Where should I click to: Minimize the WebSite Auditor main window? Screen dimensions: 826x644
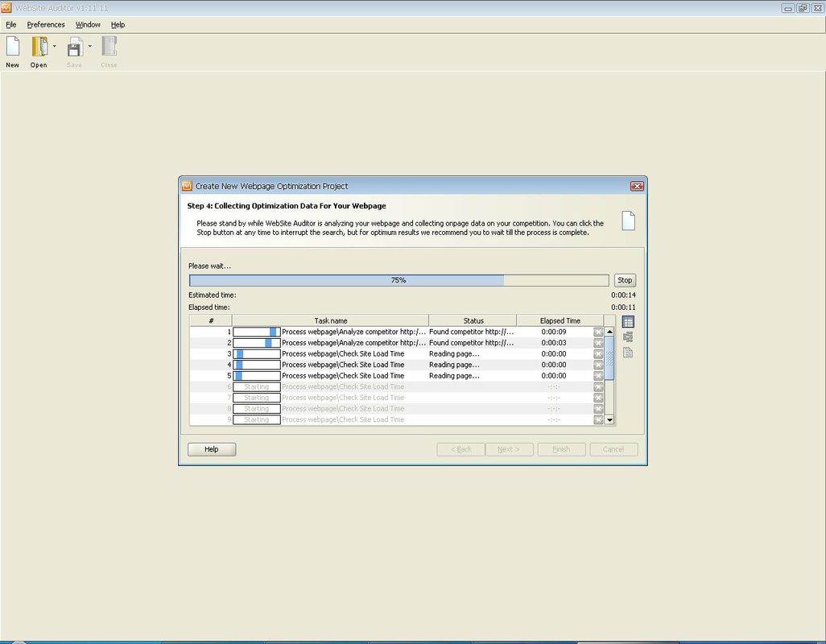pyautogui.click(x=787, y=8)
